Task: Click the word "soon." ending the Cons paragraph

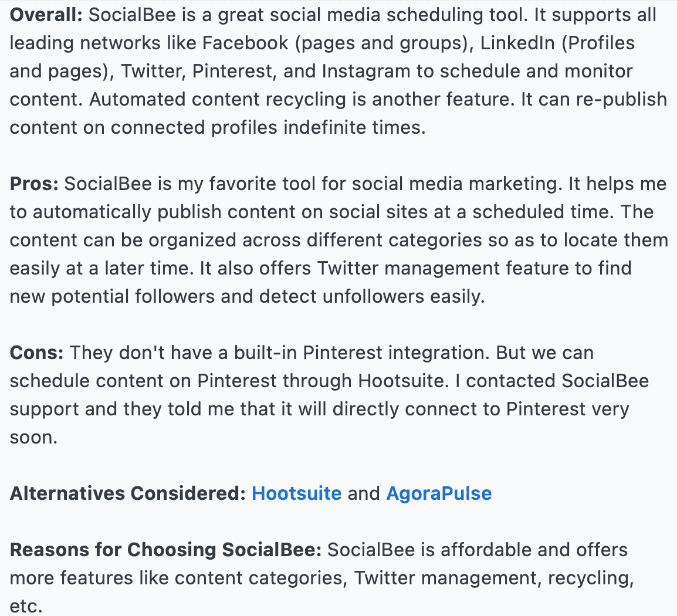Action: pos(33,437)
